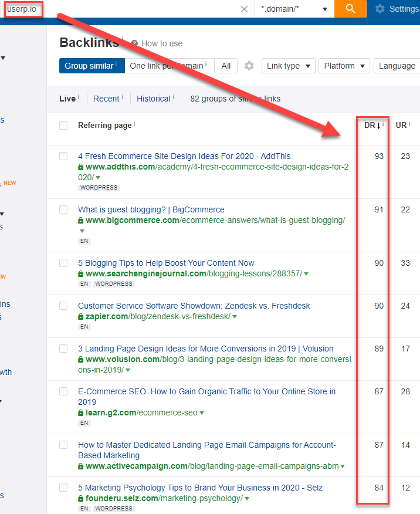The width and height of the screenshot is (420, 514).
Task: Open Settings via the gear icon in header
Action: [x=380, y=9]
